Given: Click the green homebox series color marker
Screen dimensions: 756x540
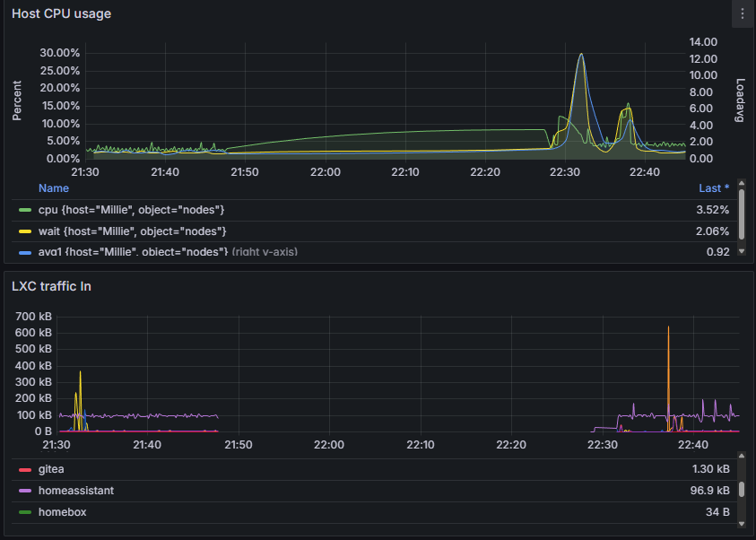Looking at the screenshot, I should (25, 512).
